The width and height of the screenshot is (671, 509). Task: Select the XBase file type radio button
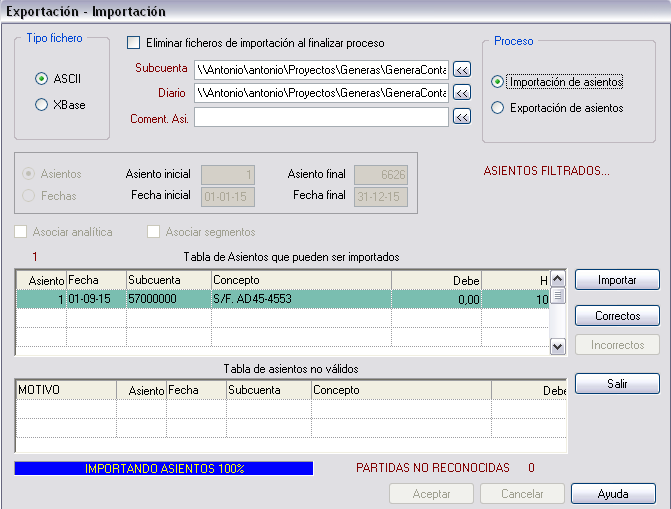42,105
